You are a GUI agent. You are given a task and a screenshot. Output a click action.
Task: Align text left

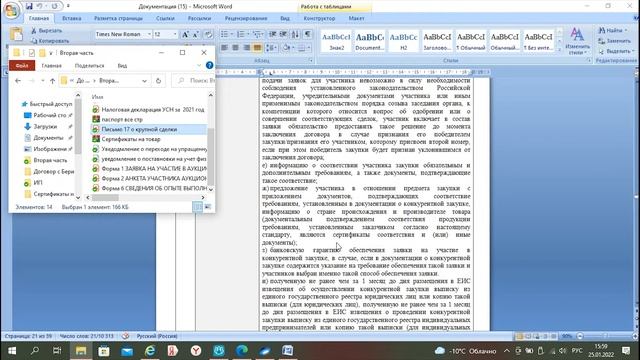tap(224, 48)
